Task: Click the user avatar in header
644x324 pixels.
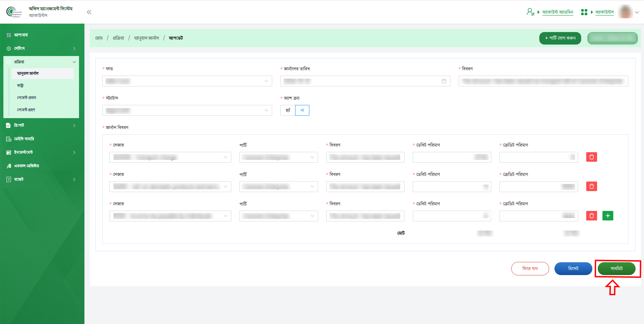Action: [x=625, y=12]
